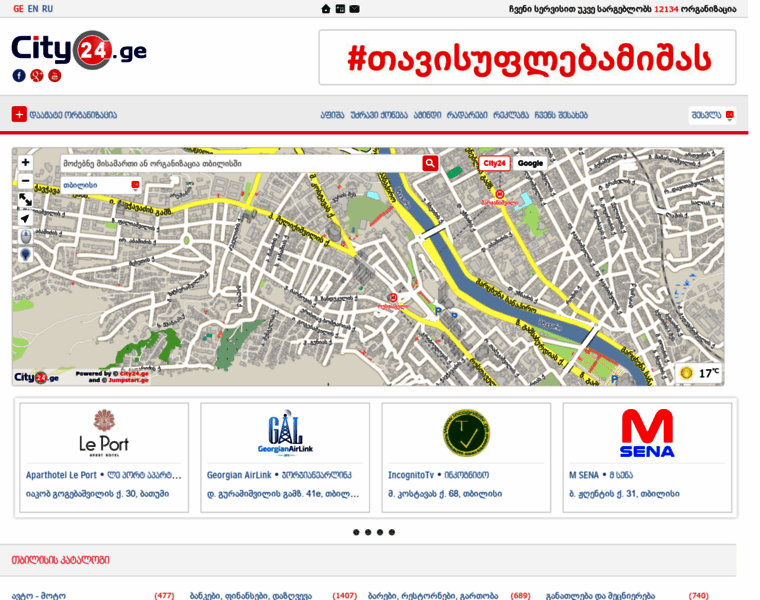The image size is (760, 600).
Task: Open the ამინდი menu item
Action: tap(428, 115)
